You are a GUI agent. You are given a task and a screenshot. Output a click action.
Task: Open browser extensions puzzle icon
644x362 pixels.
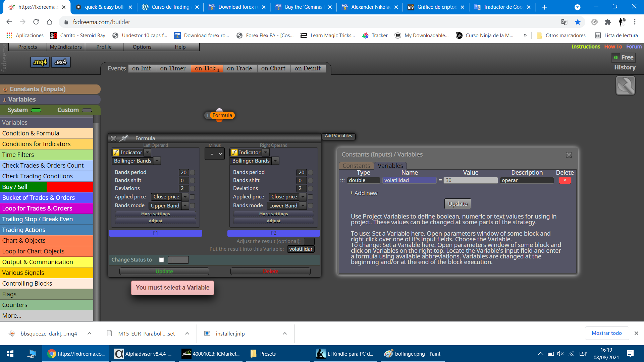[x=608, y=22]
